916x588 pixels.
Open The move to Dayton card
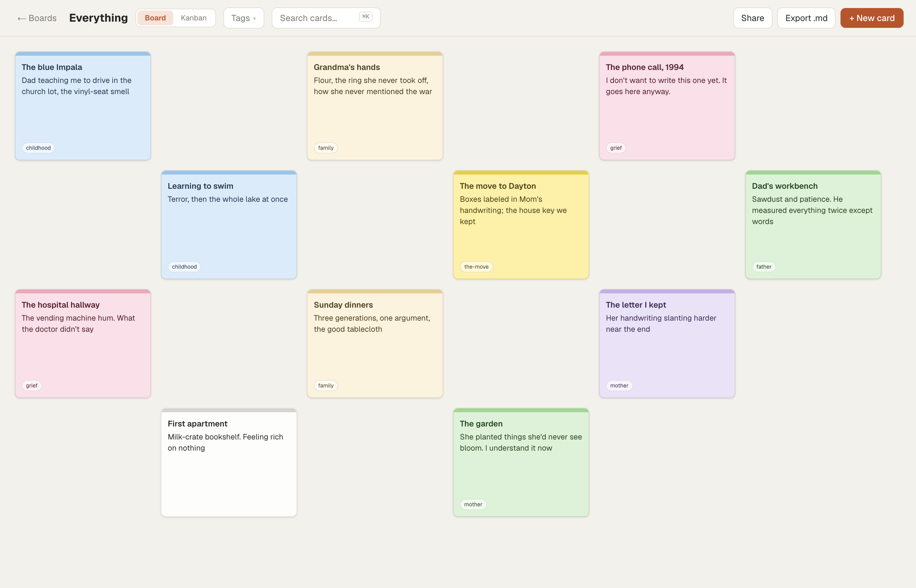pyautogui.click(x=521, y=224)
